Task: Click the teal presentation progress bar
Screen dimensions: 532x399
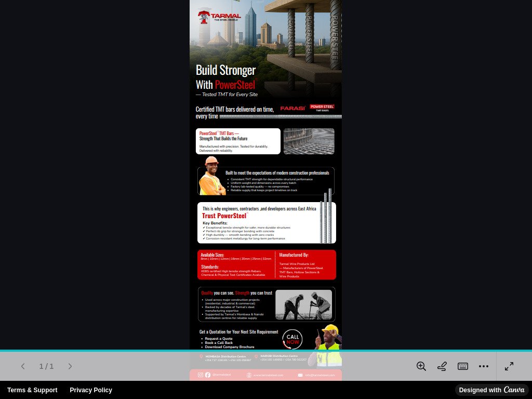Action: (266, 351)
